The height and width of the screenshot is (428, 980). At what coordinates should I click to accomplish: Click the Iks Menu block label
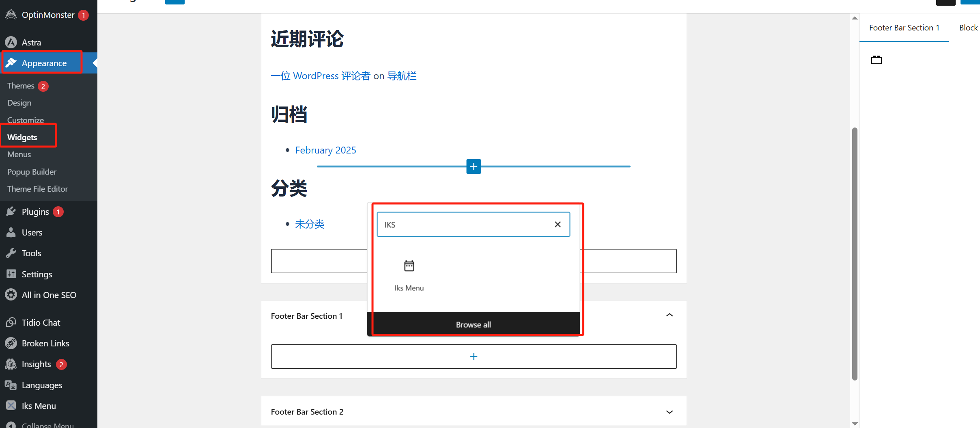tap(409, 288)
